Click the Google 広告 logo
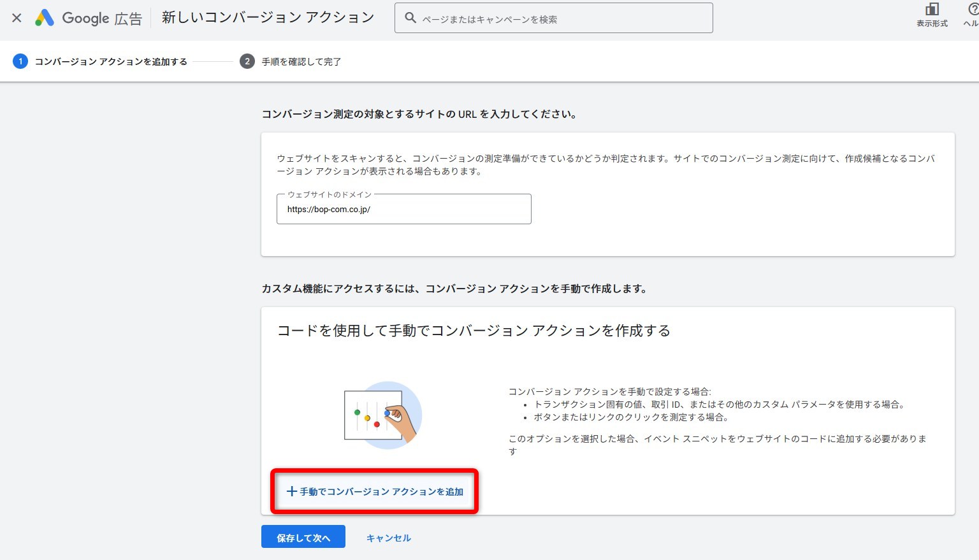This screenshot has height=560, width=979. click(89, 18)
